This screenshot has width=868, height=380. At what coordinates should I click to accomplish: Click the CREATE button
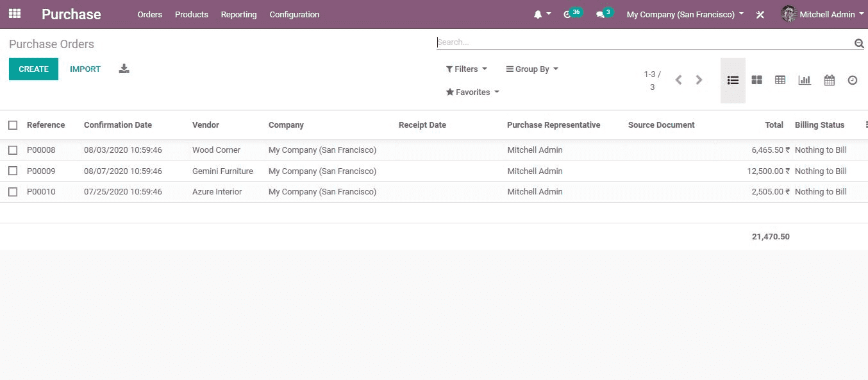[33, 69]
